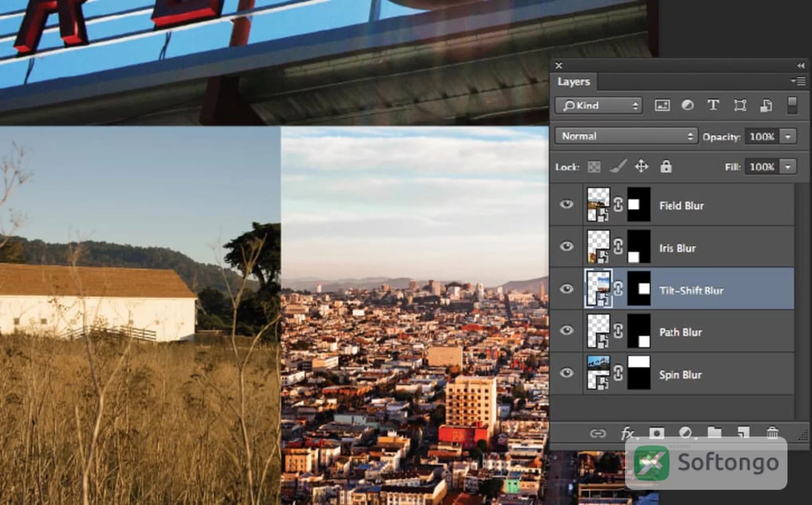Filter layers by pixel layer kind
The image size is (812, 505).
point(662,105)
